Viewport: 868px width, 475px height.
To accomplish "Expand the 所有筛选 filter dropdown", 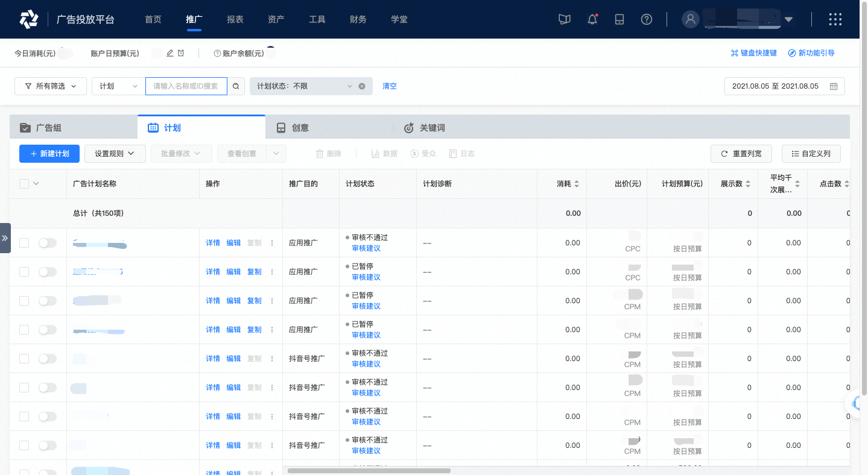I will 50,86.
